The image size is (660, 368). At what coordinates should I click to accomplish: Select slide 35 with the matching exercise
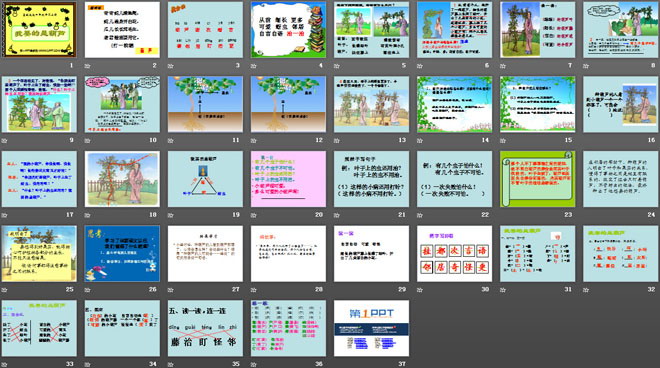205,328
